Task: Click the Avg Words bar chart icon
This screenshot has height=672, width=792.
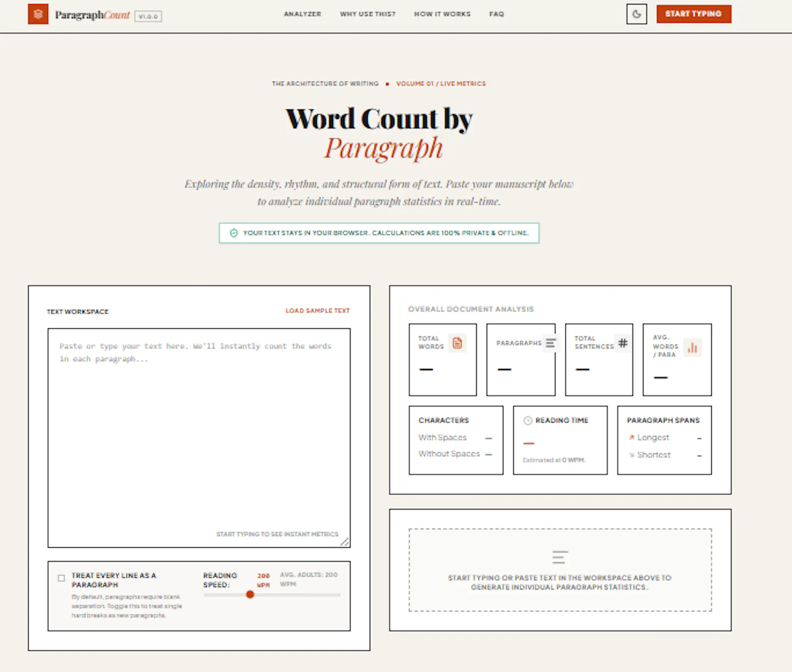Action: click(x=693, y=348)
